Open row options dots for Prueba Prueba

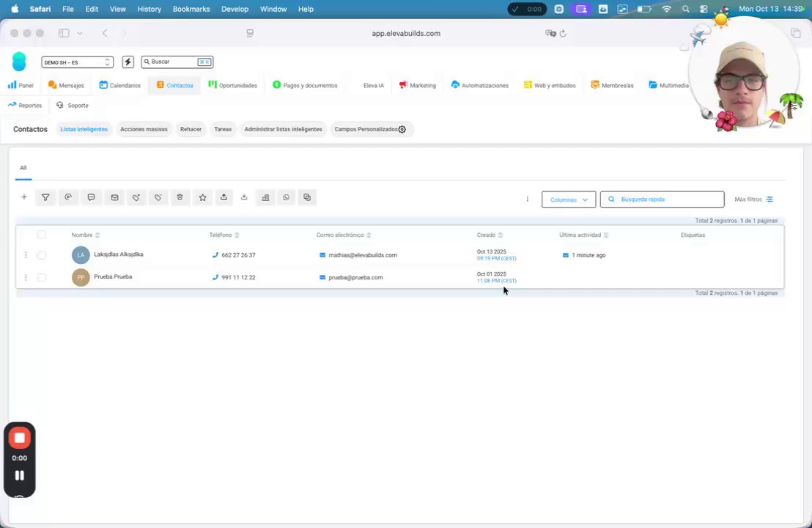(x=26, y=277)
